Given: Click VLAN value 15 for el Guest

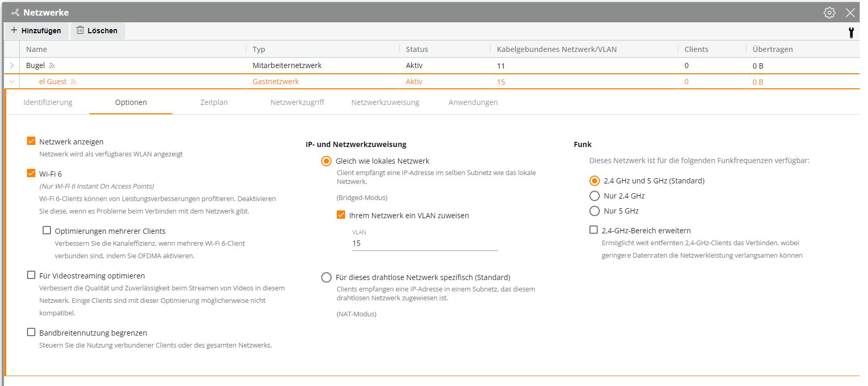Looking at the screenshot, I should (x=501, y=82).
